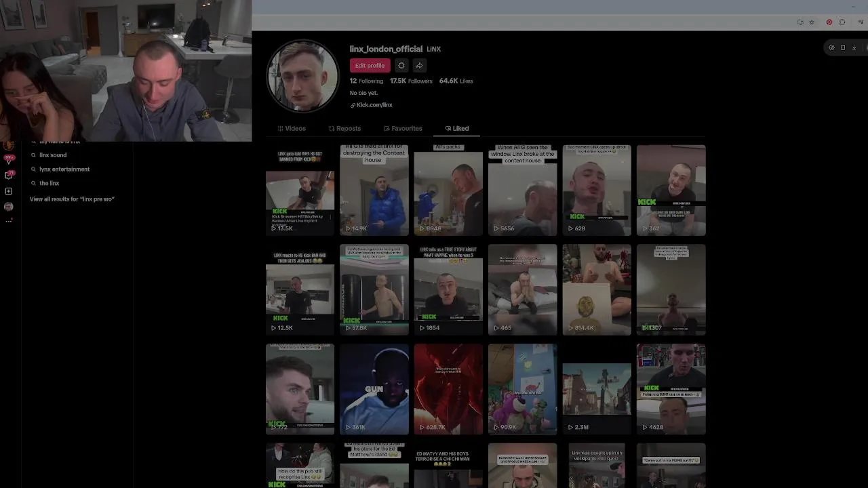Open the video with 1854 views
The height and width of the screenshot is (488, 868).
(448, 290)
